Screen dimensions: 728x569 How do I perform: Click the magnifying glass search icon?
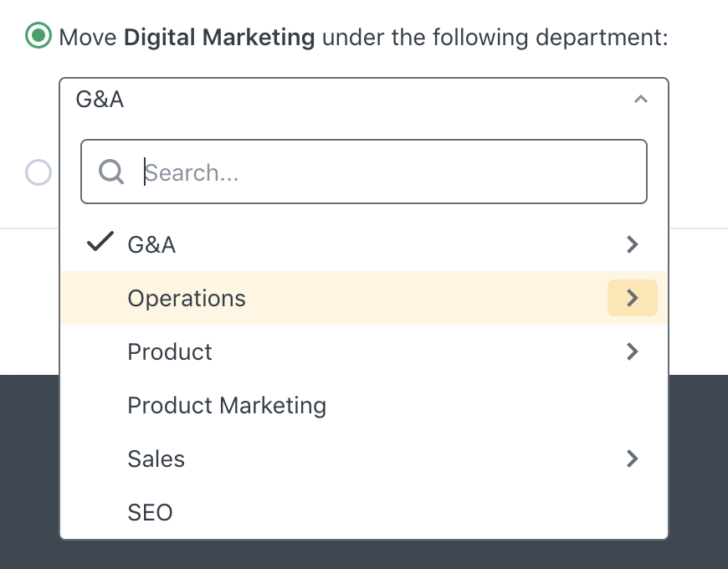pyautogui.click(x=111, y=172)
